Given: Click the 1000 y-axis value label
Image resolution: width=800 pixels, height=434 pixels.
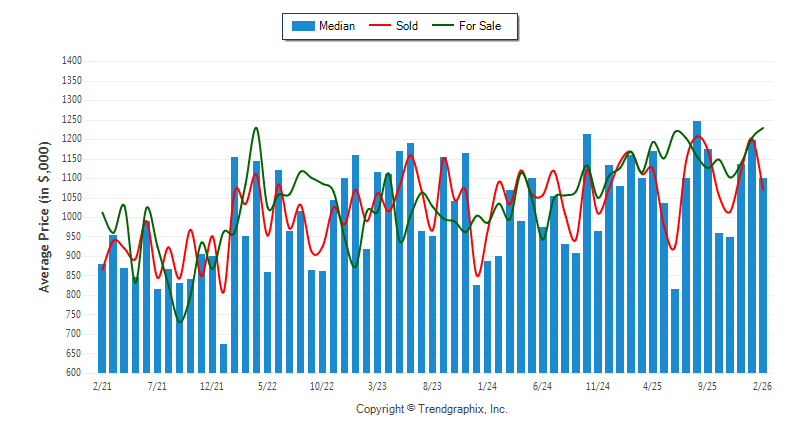Looking at the screenshot, I should 70,217.
